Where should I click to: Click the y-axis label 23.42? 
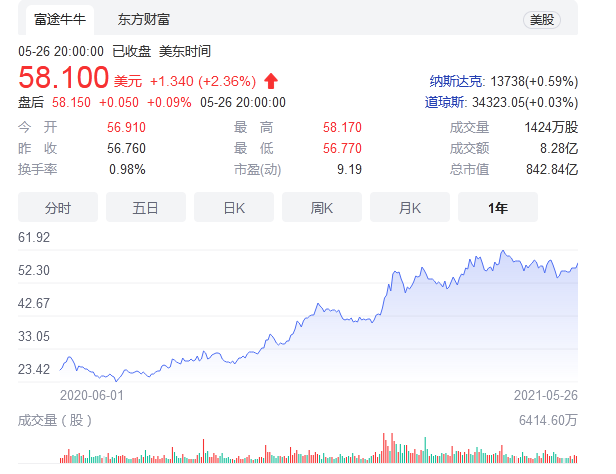34,370
